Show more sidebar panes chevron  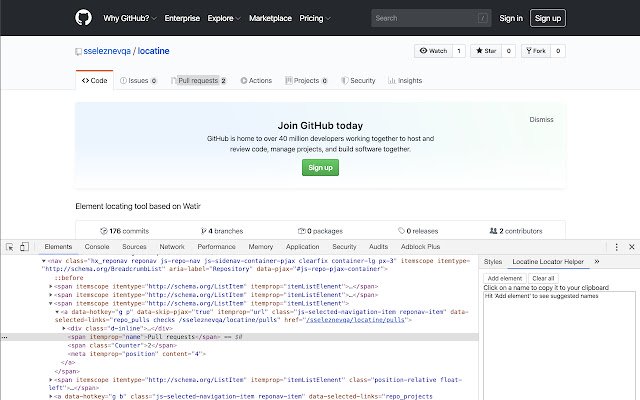pos(597,262)
